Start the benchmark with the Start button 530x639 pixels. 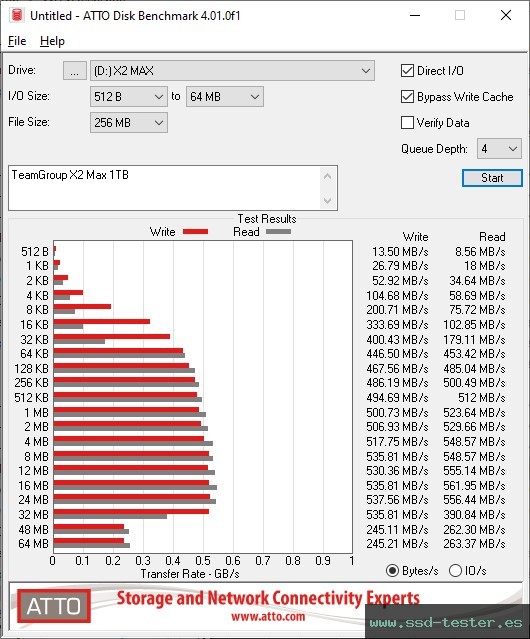[492, 178]
